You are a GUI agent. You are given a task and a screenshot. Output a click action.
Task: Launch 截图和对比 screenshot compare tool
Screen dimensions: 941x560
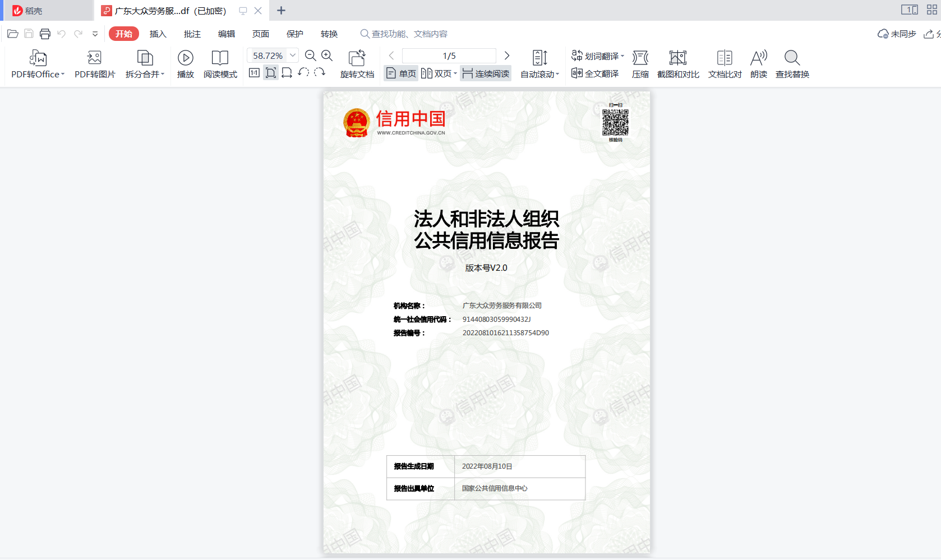tap(677, 63)
